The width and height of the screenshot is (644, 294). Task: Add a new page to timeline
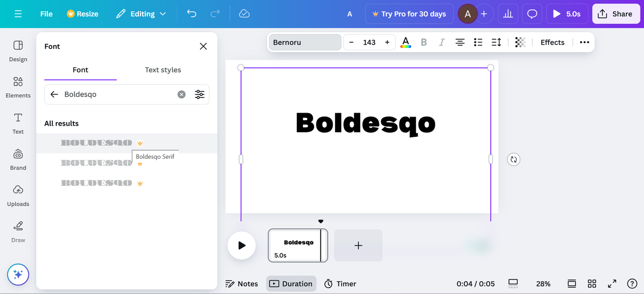point(358,245)
